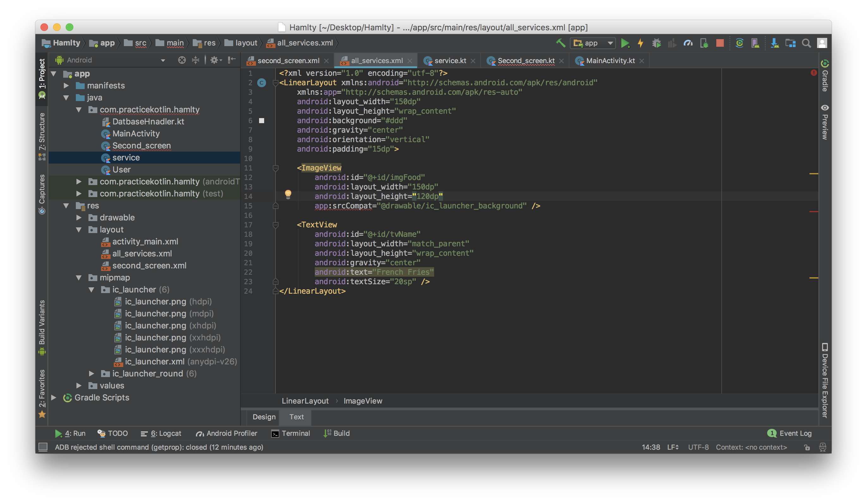Image resolution: width=867 pixels, height=504 pixels.
Task: Run the app with green play button
Action: 625,43
